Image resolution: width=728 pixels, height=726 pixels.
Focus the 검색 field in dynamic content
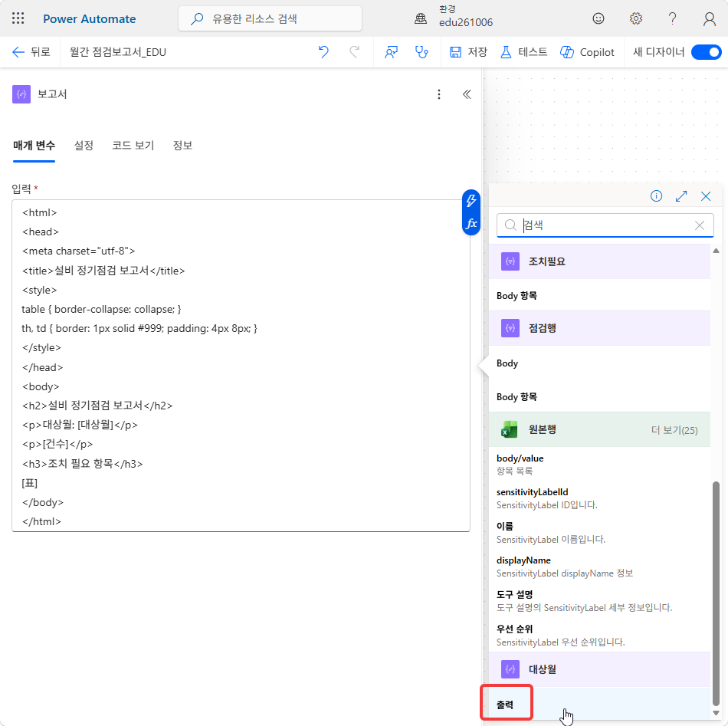coord(605,225)
